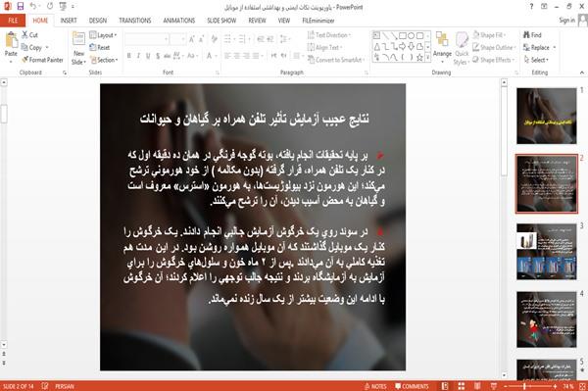Insert a New Slide

coord(78,48)
